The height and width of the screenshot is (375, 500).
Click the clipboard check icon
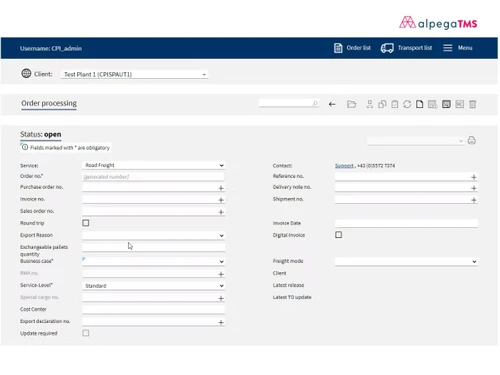click(395, 104)
